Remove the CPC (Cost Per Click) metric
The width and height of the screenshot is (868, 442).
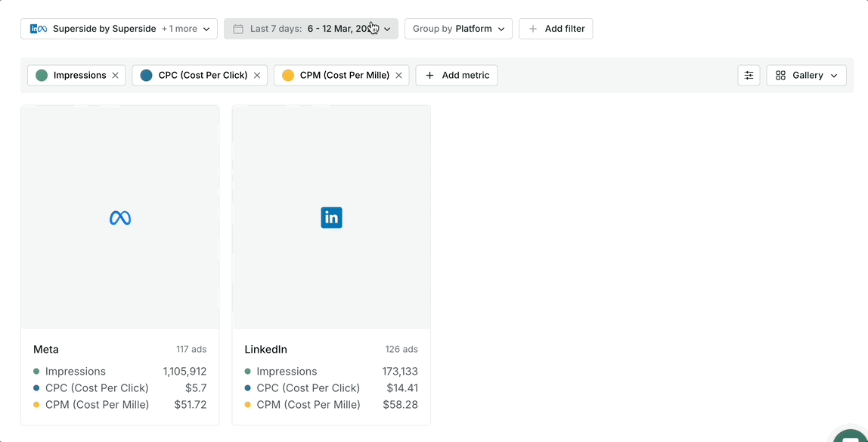[257, 76]
